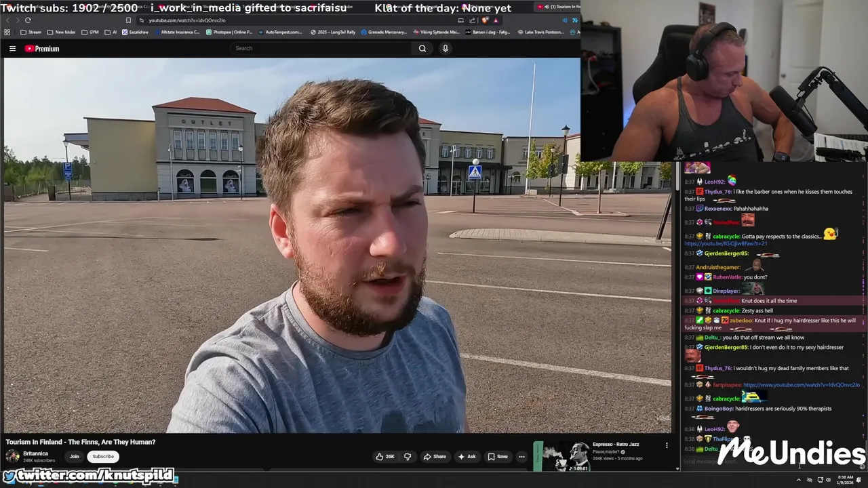Open options menu for Espresso - Retro Jazz
Screen dimensions: 868x488
click(667, 445)
